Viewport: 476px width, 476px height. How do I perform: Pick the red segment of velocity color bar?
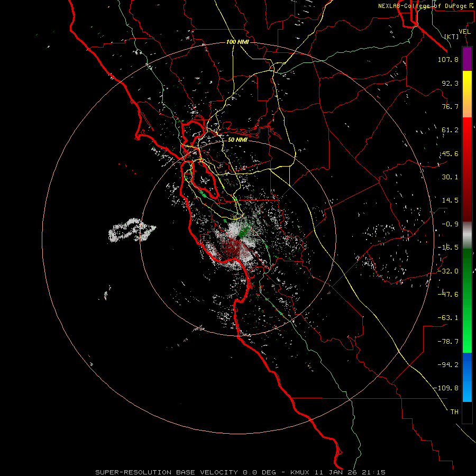[x=467, y=169]
